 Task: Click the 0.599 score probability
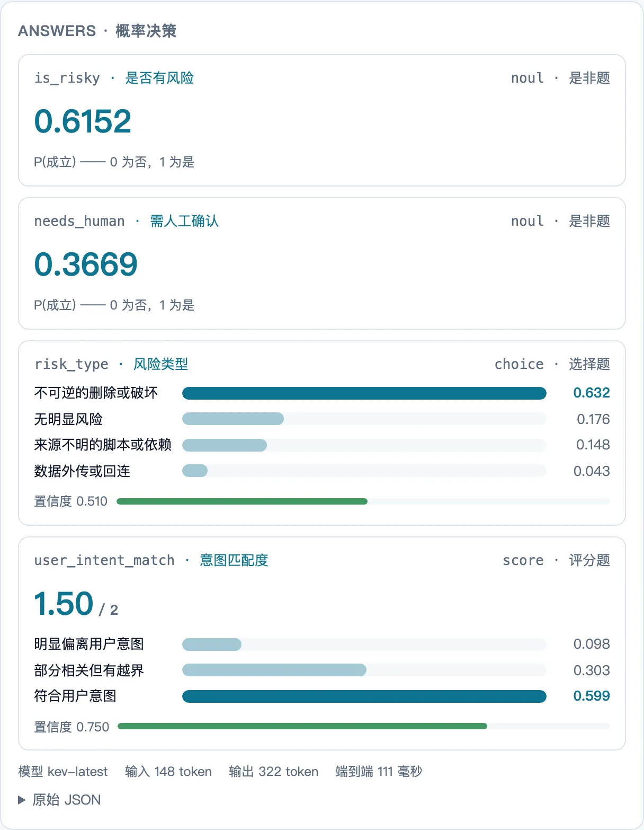pyautogui.click(x=592, y=696)
